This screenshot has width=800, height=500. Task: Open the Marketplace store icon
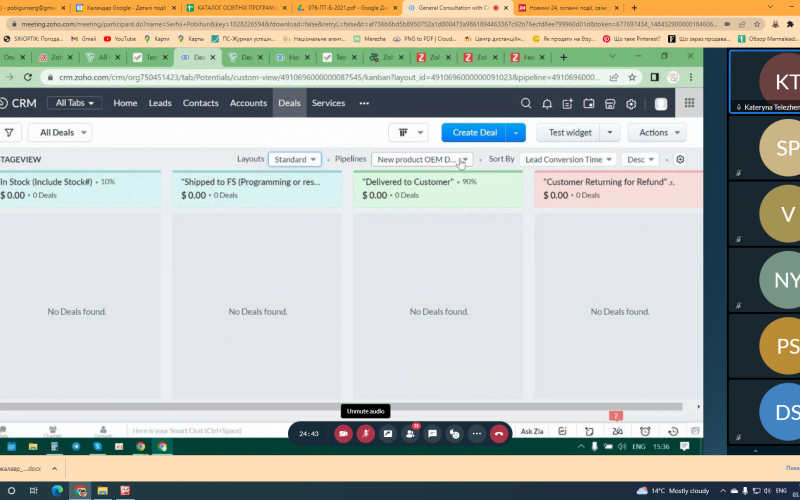click(x=610, y=104)
